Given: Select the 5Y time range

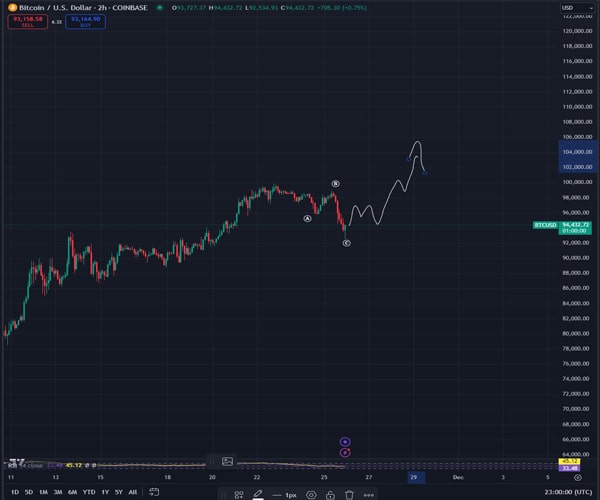Looking at the screenshot, I should pos(119,492).
